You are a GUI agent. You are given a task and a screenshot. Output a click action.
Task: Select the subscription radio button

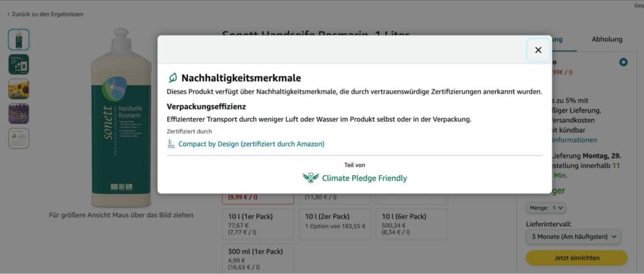click(x=623, y=62)
